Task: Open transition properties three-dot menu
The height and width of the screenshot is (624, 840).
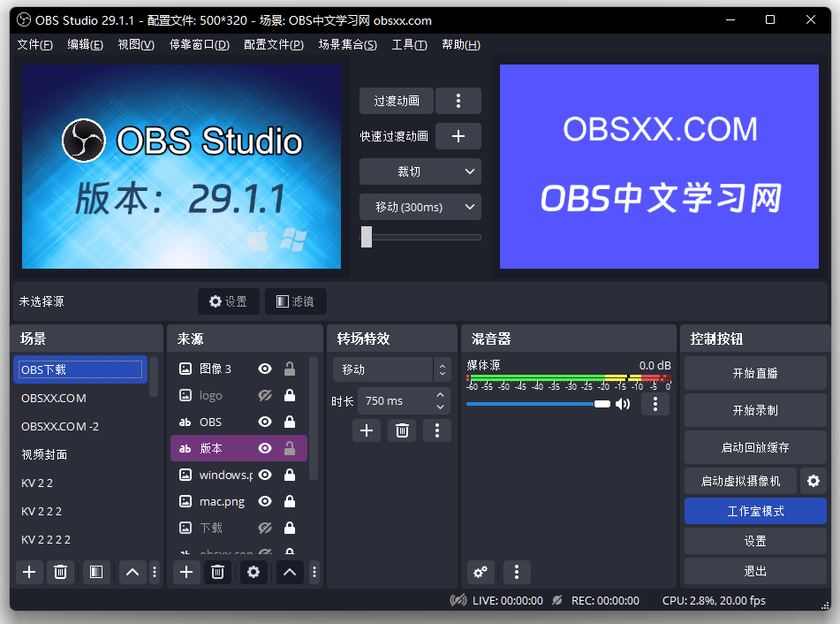Action: [437, 430]
